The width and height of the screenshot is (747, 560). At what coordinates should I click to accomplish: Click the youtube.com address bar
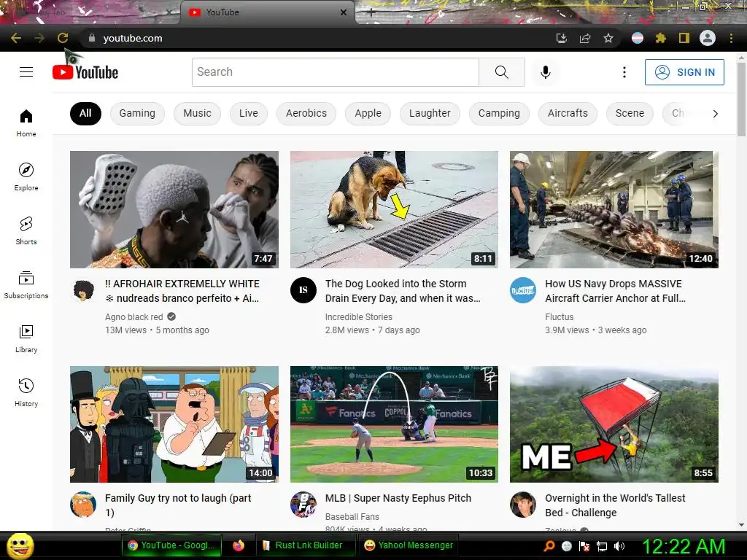pos(314,38)
